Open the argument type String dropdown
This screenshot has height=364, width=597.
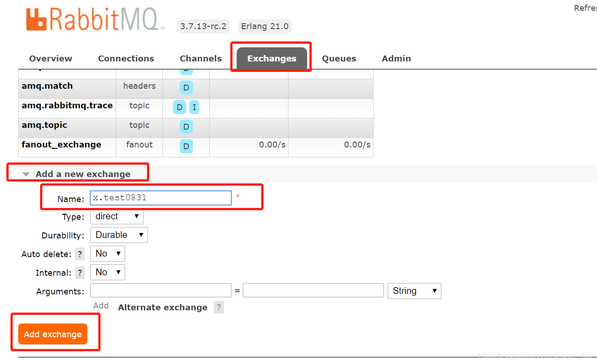coord(414,291)
